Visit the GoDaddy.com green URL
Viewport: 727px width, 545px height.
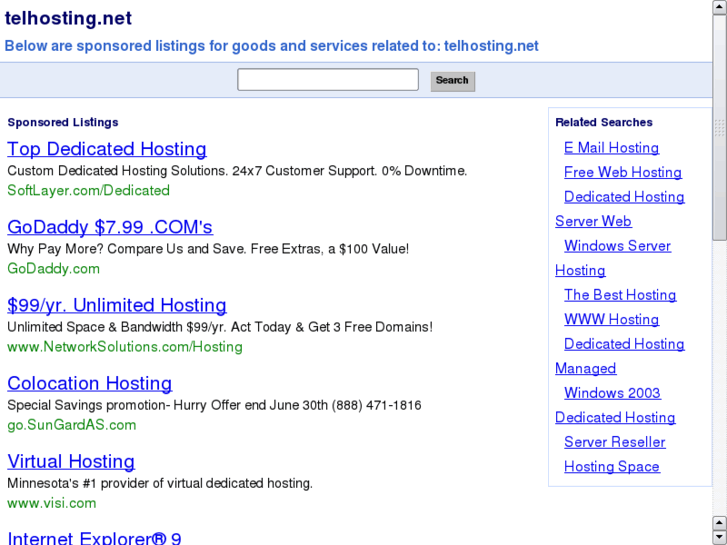[53, 269]
